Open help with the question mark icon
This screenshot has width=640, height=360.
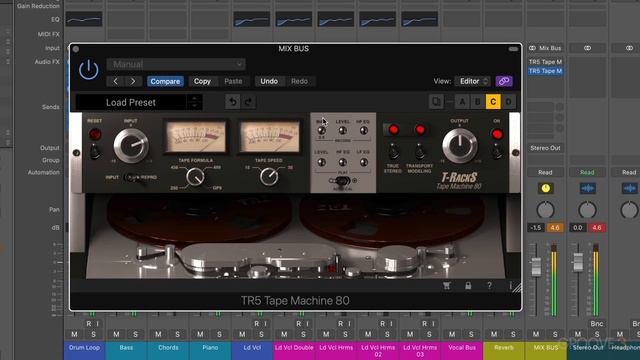(489, 286)
